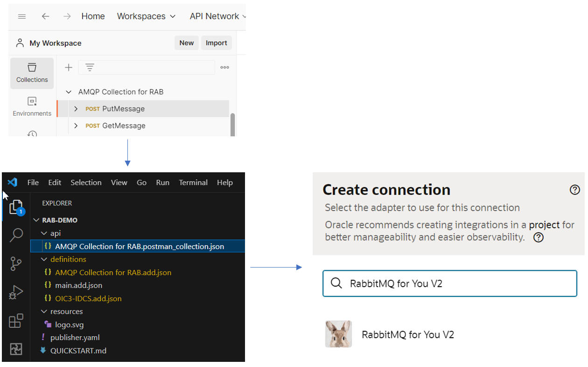Viewport: 588px width, 367px height.
Task: Select the RabbitMQ for You V2 adapter
Action: (407, 334)
